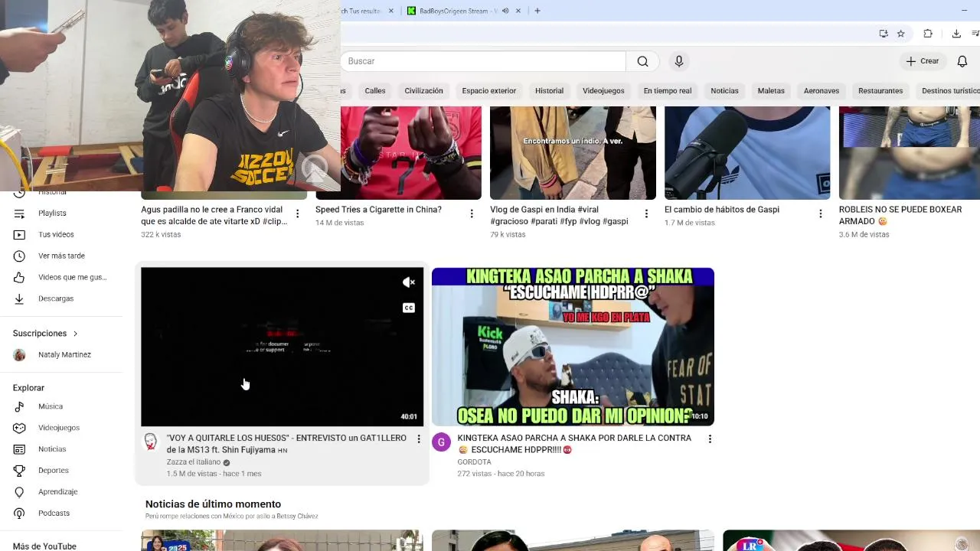
Task: Open options menu for Vlog de Gaspi en India
Action: pos(646,214)
